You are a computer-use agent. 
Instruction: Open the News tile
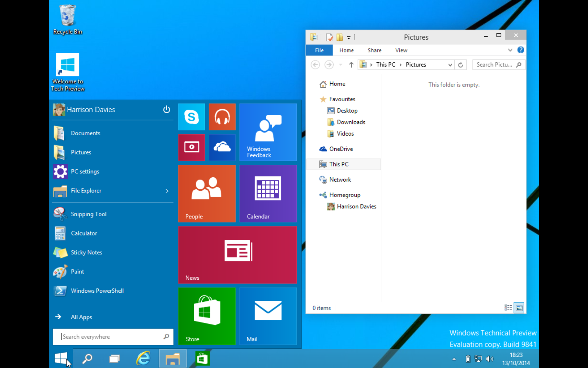(x=238, y=255)
